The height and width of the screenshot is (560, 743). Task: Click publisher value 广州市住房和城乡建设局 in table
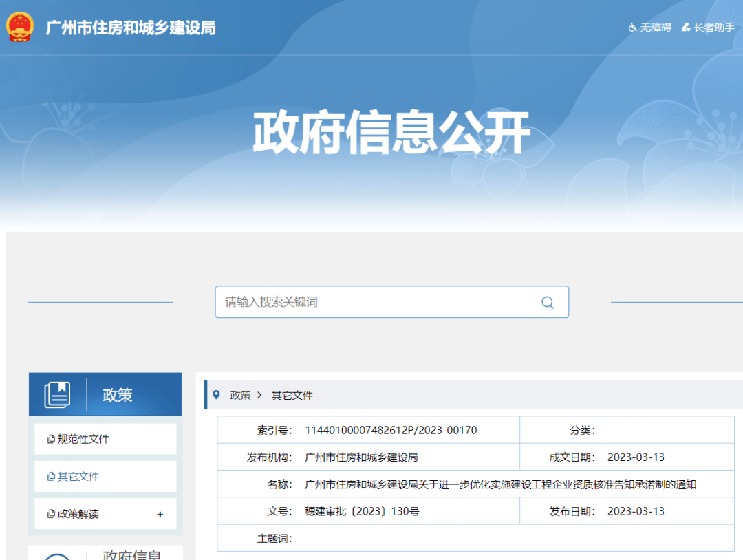tap(361, 457)
